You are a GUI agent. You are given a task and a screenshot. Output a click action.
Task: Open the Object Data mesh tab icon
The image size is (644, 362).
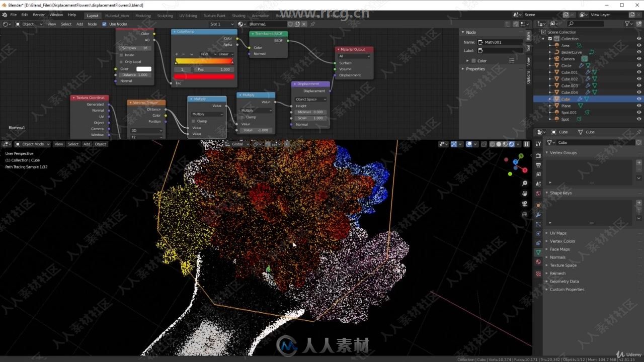538,252
